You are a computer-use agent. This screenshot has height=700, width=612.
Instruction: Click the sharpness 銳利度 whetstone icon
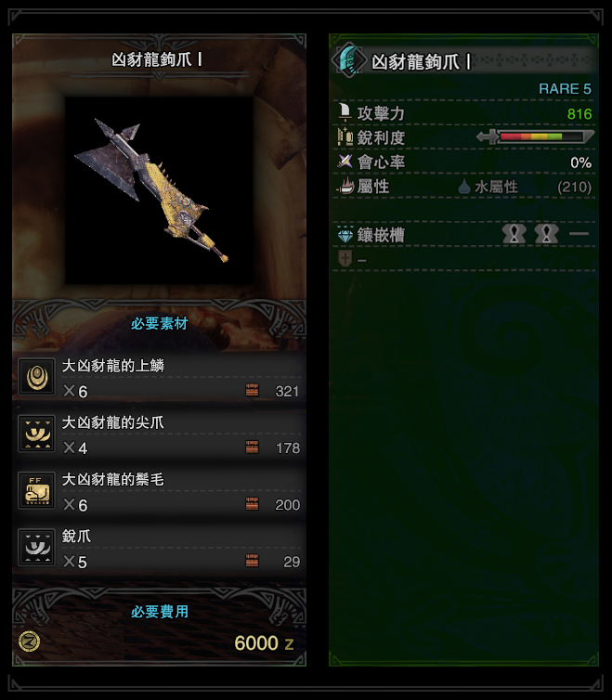tap(345, 136)
